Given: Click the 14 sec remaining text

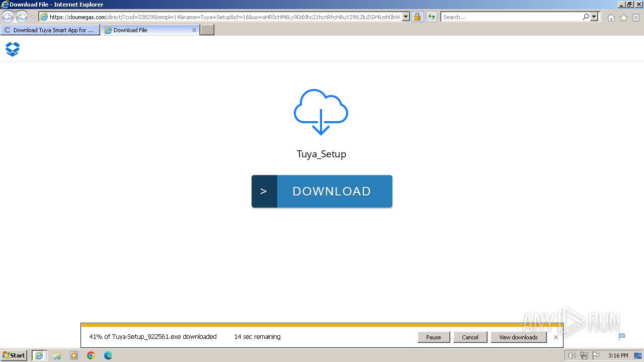Looking at the screenshot, I should pos(257,337).
